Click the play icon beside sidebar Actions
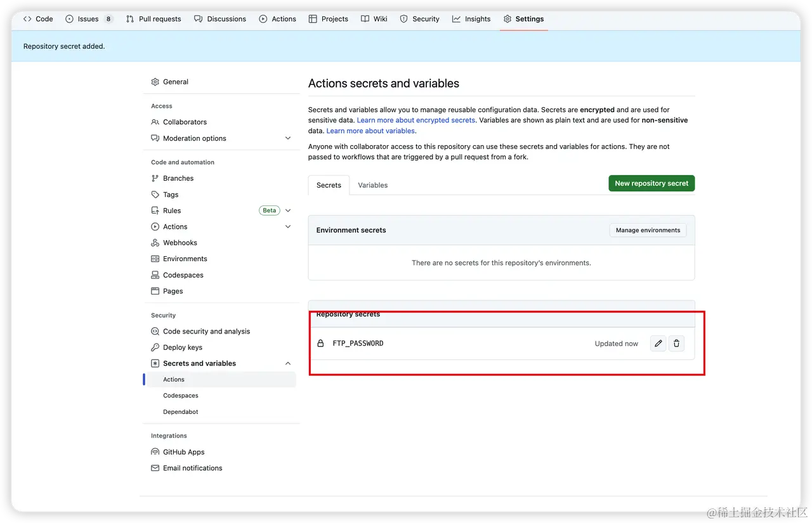 point(155,227)
